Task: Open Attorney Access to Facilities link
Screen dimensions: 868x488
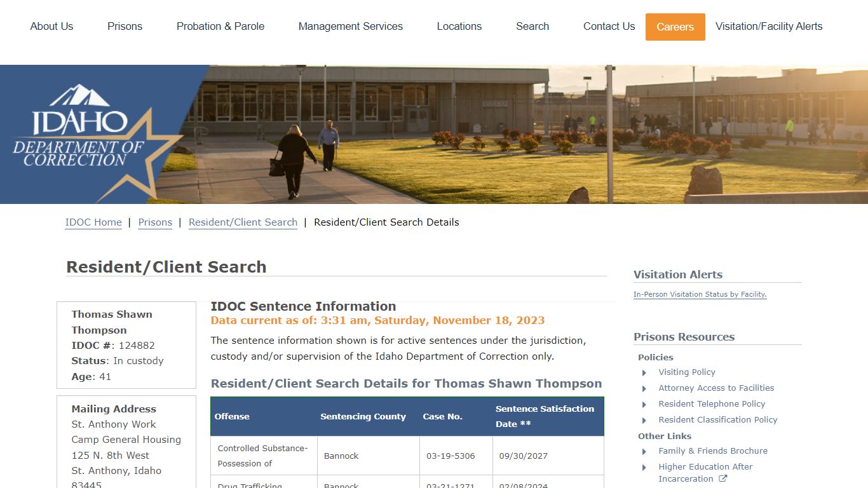Action: [x=716, y=388]
